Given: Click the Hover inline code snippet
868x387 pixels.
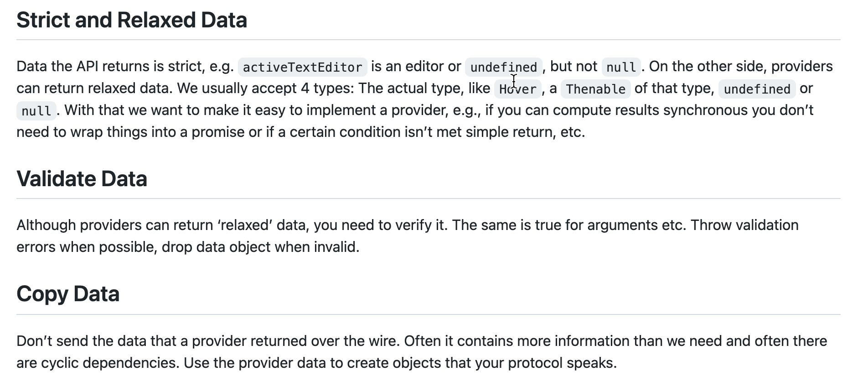Looking at the screenshot, I should [518, 89].
